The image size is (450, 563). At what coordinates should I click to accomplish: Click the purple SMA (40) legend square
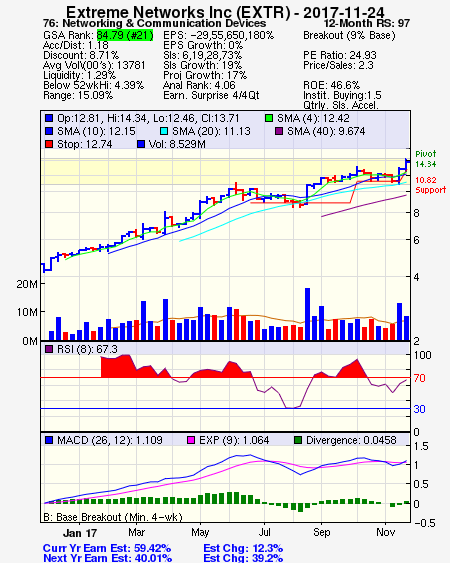279,131
